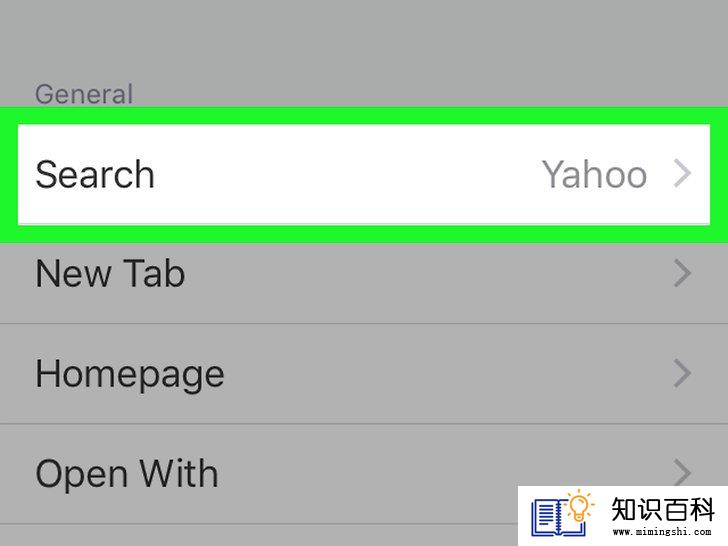
Task: Click the gray area above General header
Action: [364, 39]
